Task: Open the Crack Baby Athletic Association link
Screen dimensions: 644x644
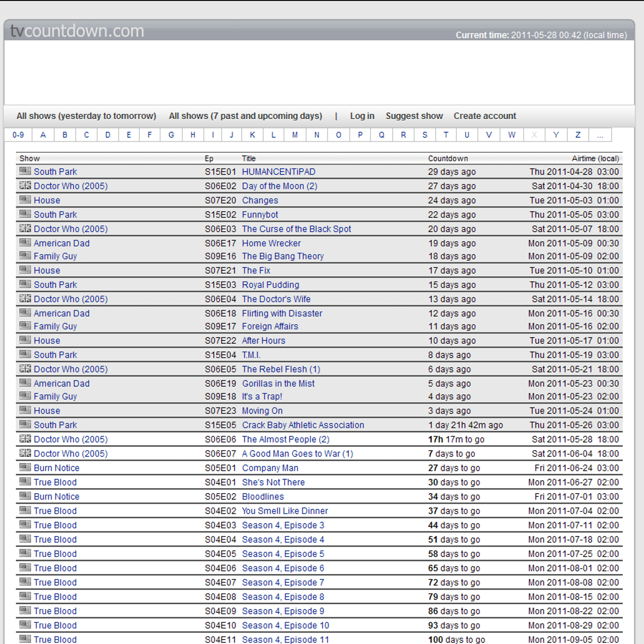Action: point(303,425)
